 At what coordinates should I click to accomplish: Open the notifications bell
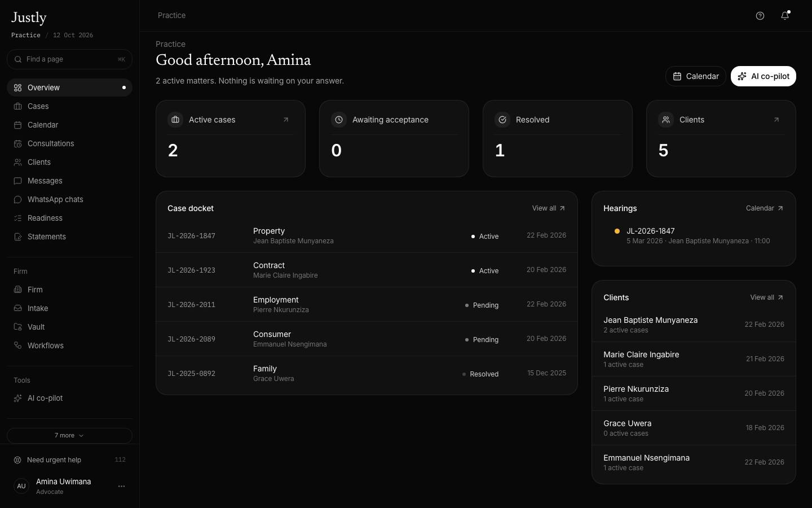[785, 16]
